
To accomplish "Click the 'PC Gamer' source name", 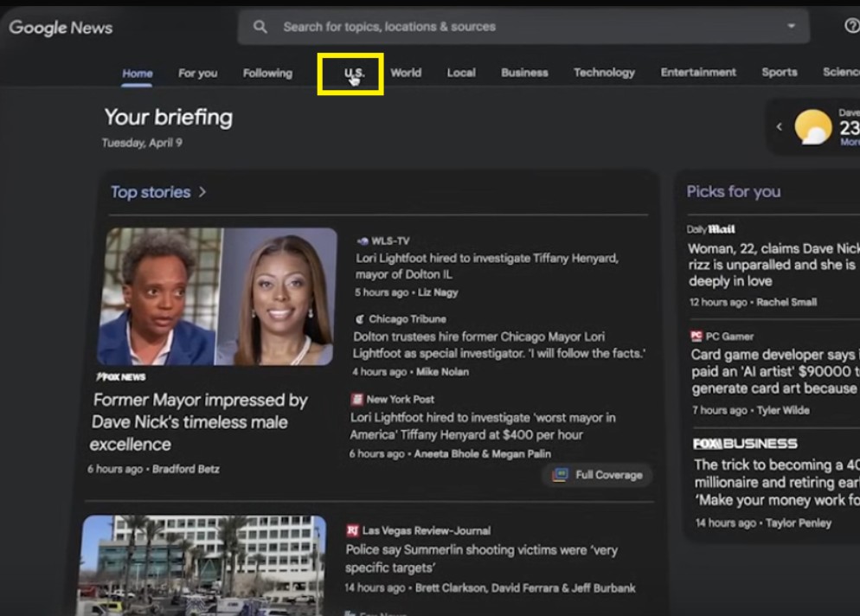I will [729, 337].
